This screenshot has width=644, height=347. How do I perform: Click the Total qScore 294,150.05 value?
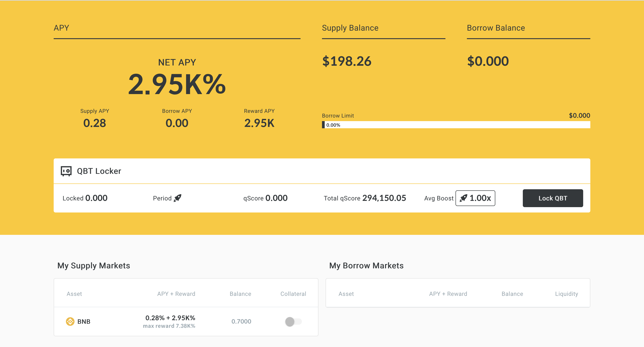[384, 198]
